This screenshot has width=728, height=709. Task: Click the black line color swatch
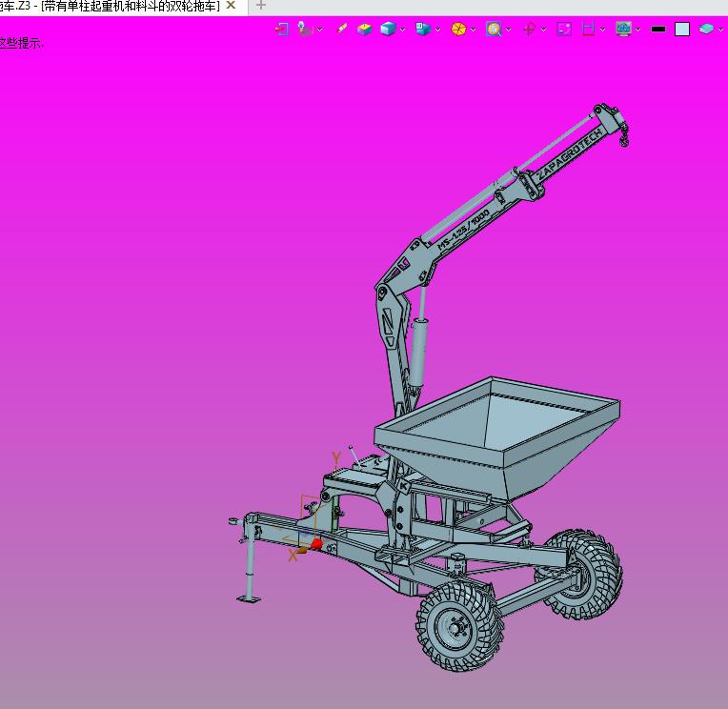click(658, 29)
